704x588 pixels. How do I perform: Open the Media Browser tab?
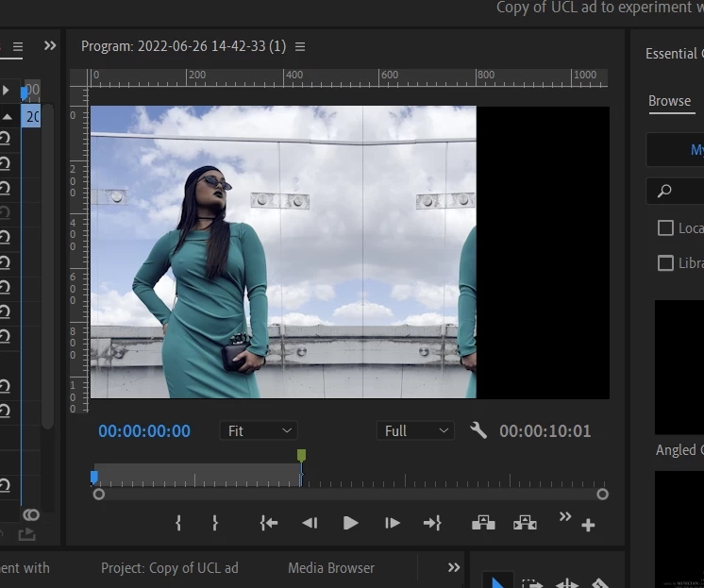(x=331, y=568)
